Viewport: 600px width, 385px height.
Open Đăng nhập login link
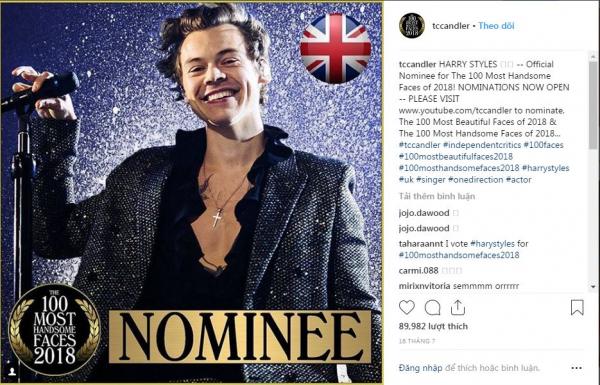click(420, 368)
